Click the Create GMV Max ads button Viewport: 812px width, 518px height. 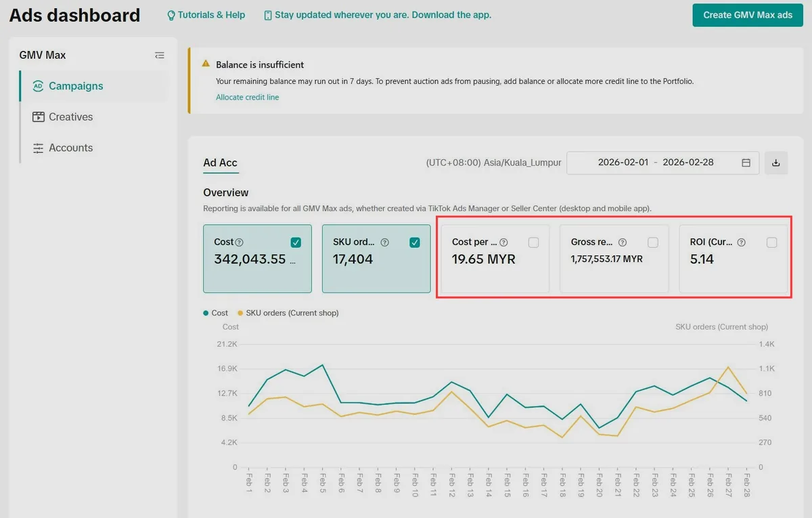pos(748,15)
